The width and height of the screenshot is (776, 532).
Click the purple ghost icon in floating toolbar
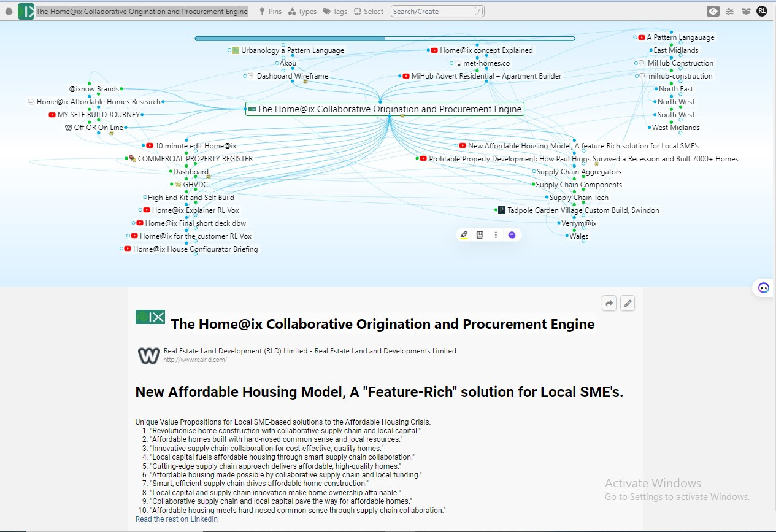[512, 234]
